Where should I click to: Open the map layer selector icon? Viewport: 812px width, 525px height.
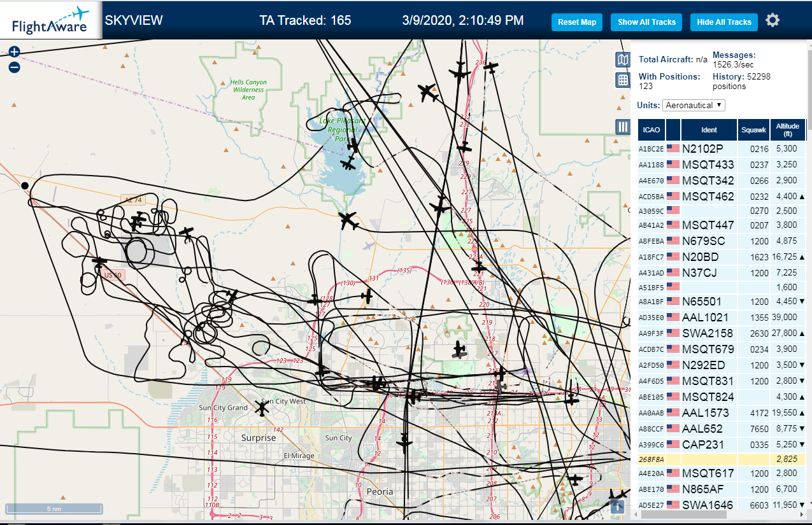[x=622, y=60]
